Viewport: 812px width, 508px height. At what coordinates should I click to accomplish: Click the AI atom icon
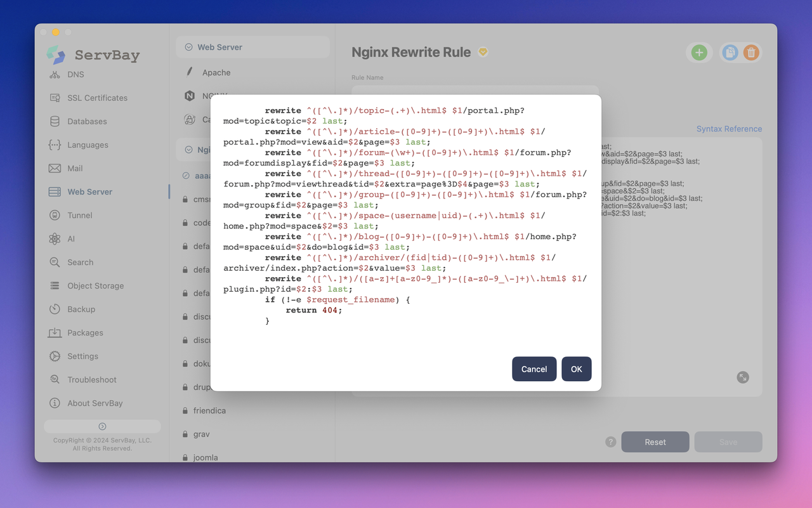click(55, 238)
